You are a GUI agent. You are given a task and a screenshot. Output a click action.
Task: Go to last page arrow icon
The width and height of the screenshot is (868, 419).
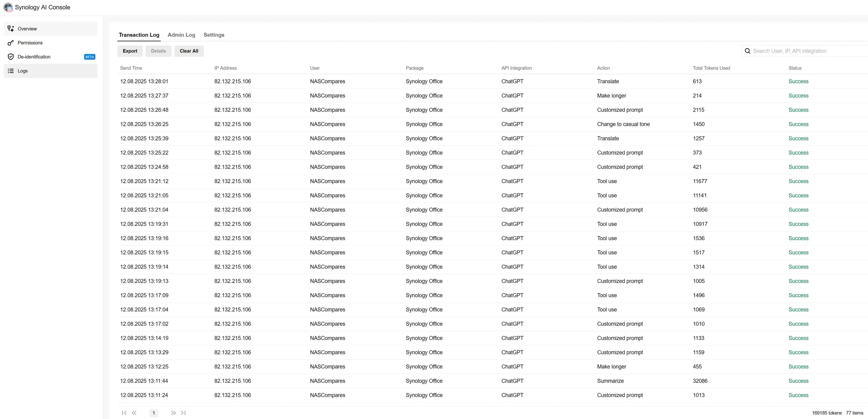pyautogui.click(x=183, y=413)
